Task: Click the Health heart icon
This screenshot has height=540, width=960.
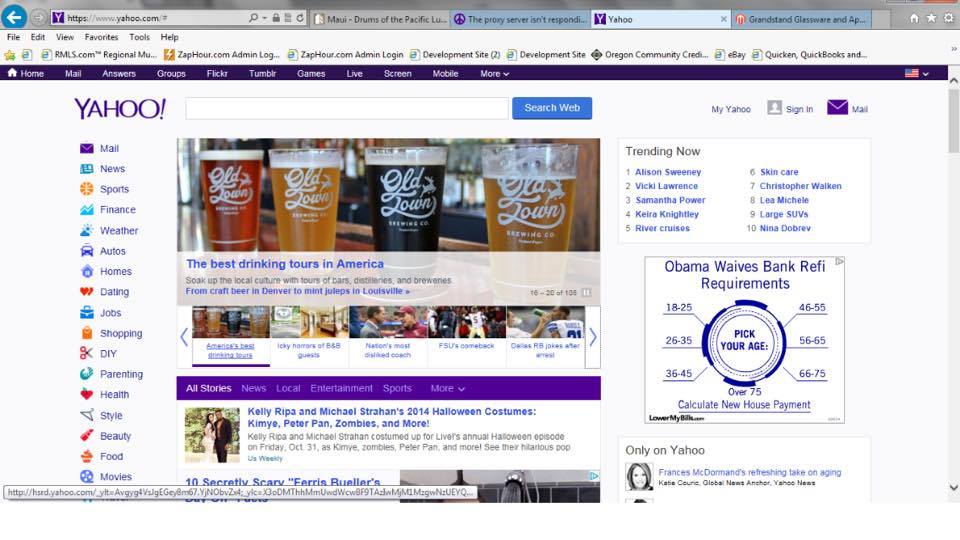Action: (86, 394)
